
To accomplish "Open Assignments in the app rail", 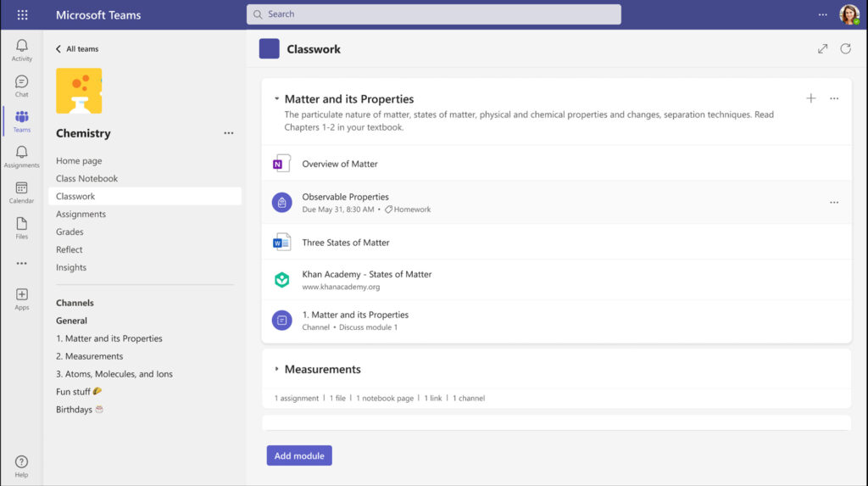I will pyautogui.click(x=22, y=156).
